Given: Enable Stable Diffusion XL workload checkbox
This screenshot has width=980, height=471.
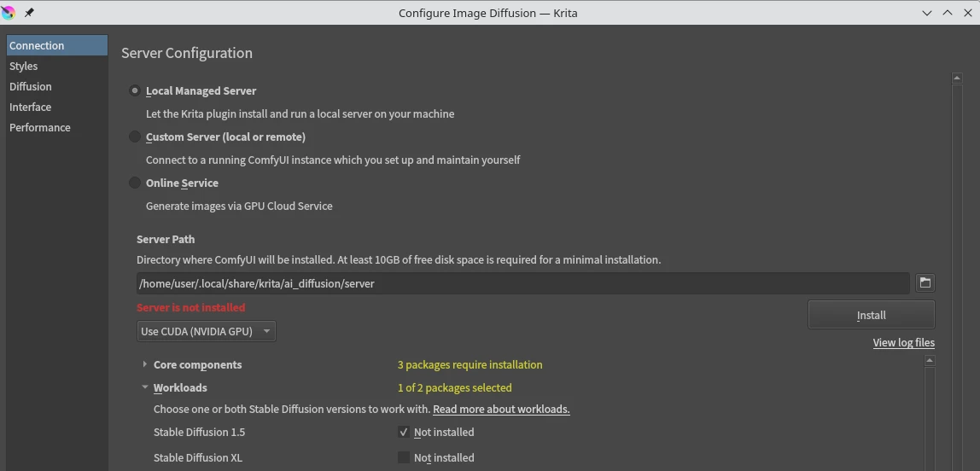Looking at the screenshot, I should 404,458.
